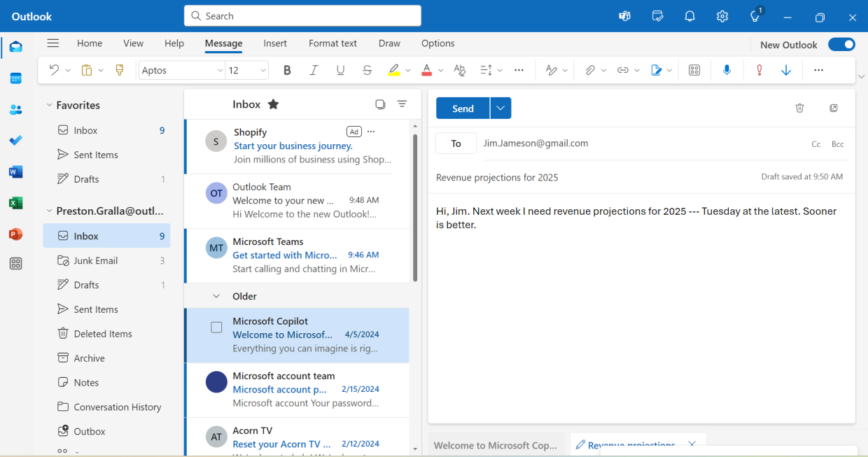Favorite the Inbox using the star

pos(273,104)
